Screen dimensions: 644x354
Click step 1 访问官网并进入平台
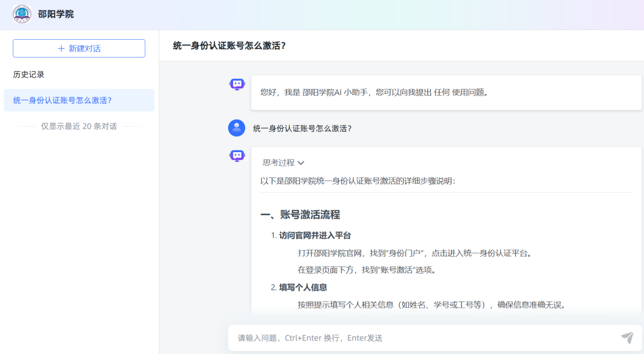315,235
